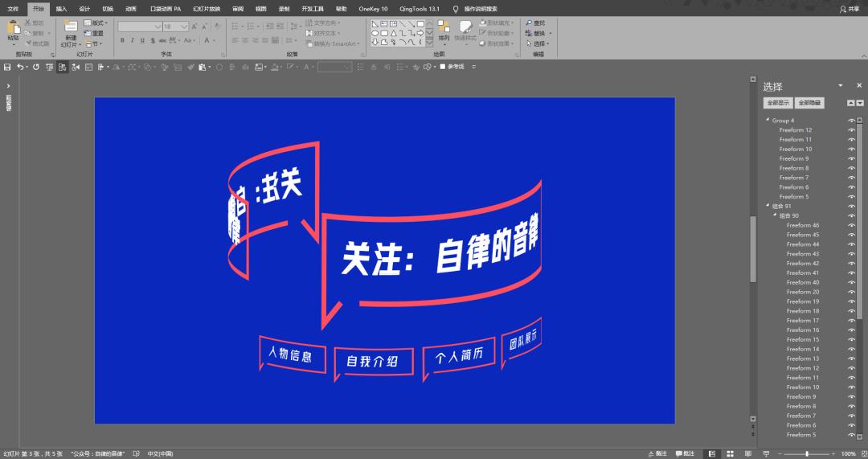868x459 pixels.
Task: Click the Bold B formatting icon
Action: click(122, 40)
